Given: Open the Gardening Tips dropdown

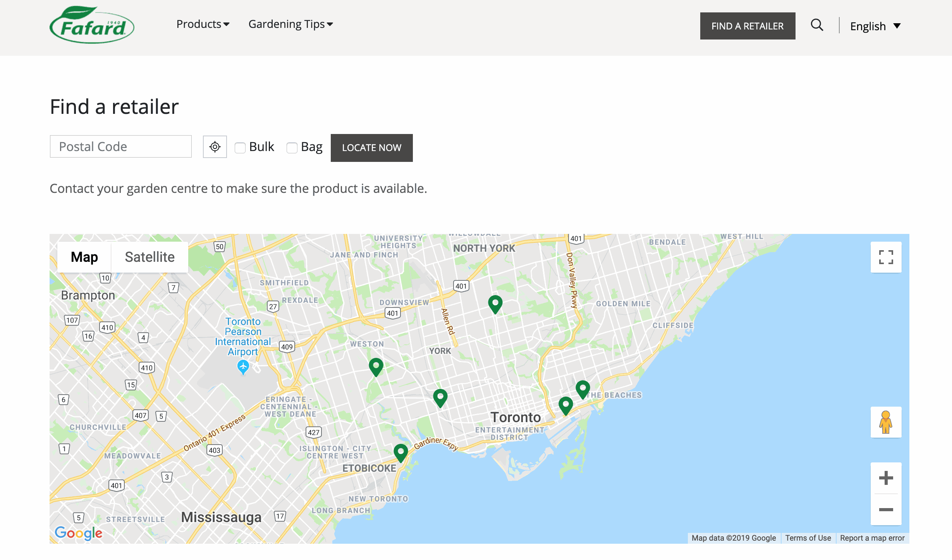Looking at the screenshot, I should point(290,24).
